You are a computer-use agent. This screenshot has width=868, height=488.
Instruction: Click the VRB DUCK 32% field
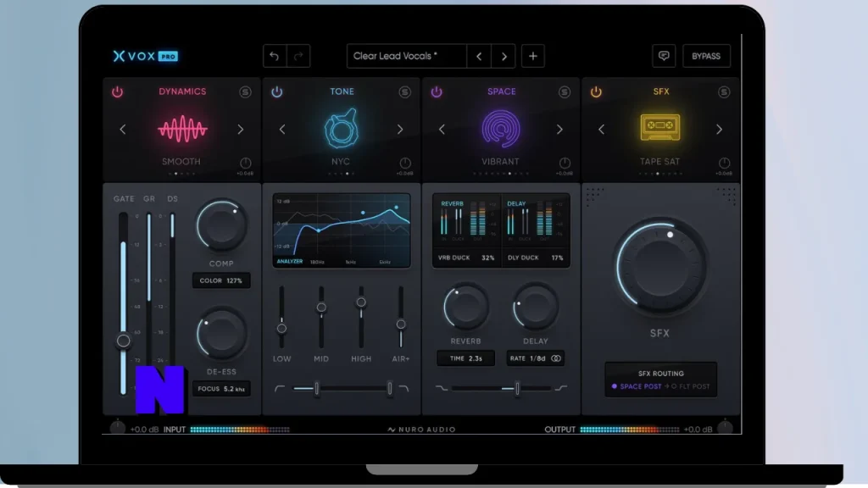(x=466, y=258)
